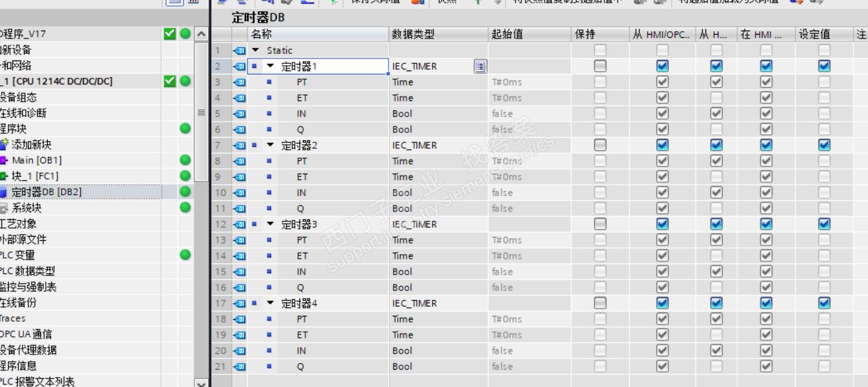The height and width of the screenshot is (387, 868).
Task: Collapse the 定时器1 struct triangle
Action: pos(270,66)
